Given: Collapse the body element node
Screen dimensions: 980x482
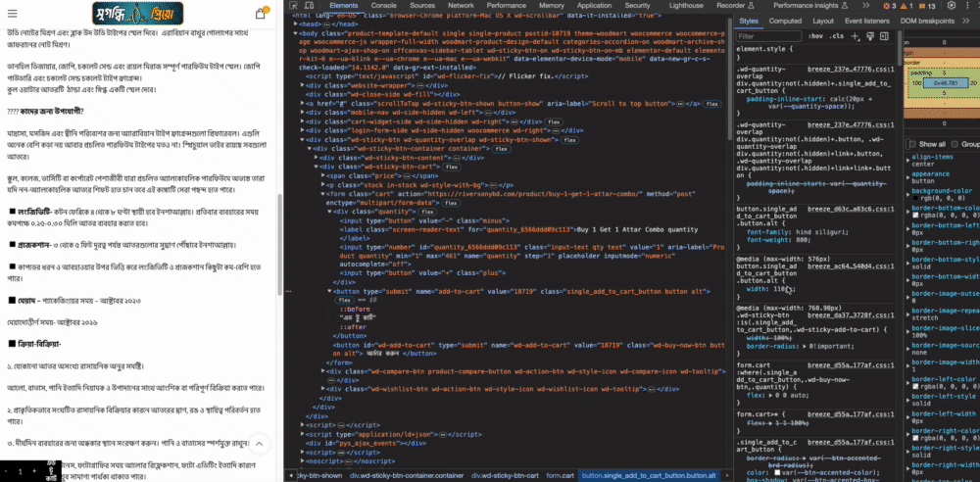Looking at the screenshot, I should (x=296, y=32).
